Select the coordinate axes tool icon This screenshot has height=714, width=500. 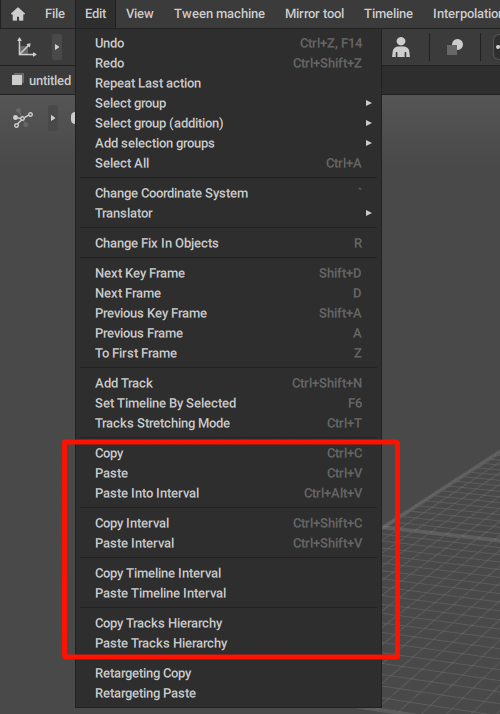click(26, 47)
